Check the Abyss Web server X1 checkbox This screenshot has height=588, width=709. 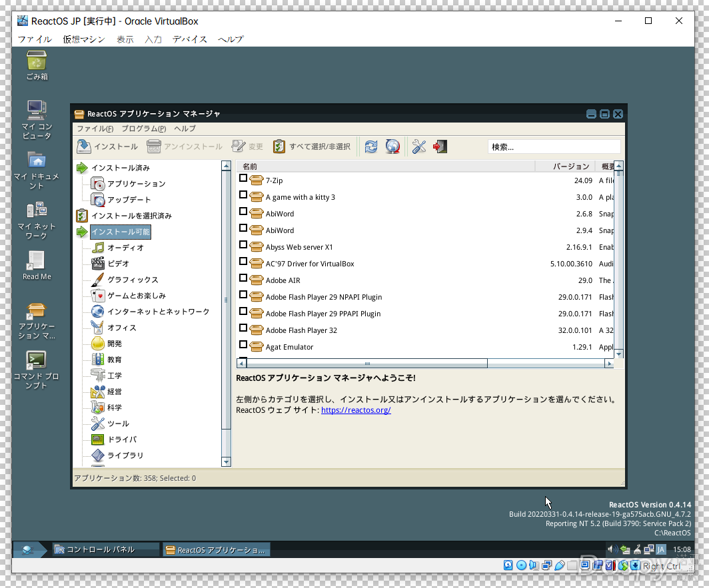tap(243, 245)
